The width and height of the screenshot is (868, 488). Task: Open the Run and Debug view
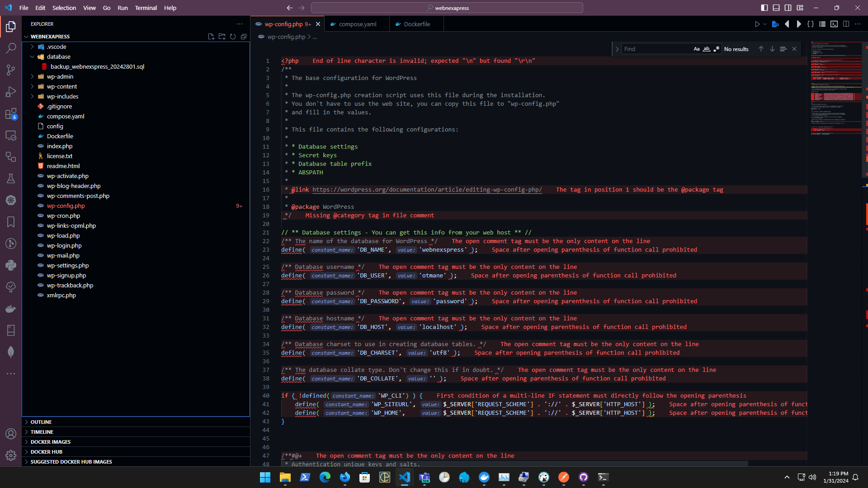[x=11, y=92]
